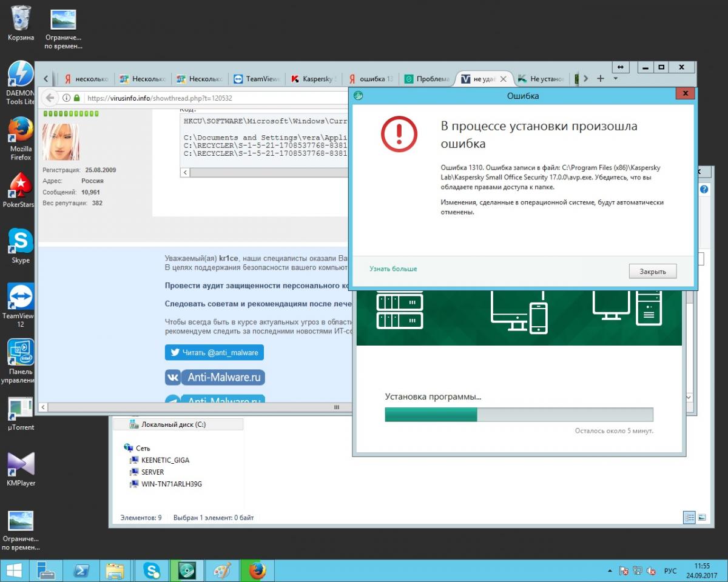Click down scroll arrow right of installer
The height and width of the screenshot is (582, 728).
click(x=689, y=396)
